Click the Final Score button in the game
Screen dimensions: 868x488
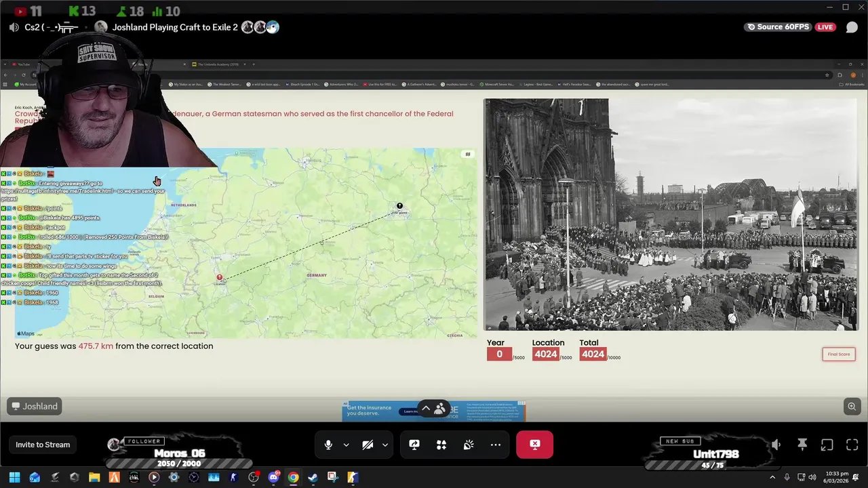coord(839,354)
